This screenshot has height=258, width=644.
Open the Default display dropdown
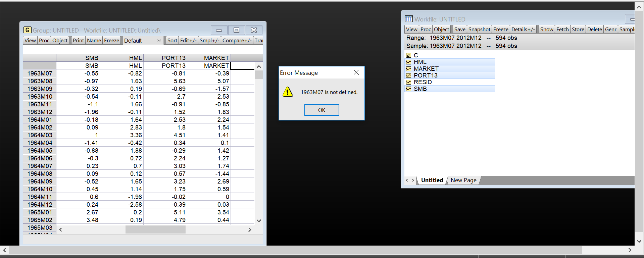(143, 41)
